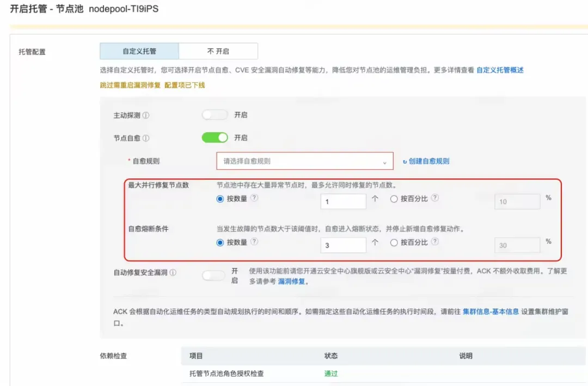Click the 配置项已下线 notice text

(185, 85)
